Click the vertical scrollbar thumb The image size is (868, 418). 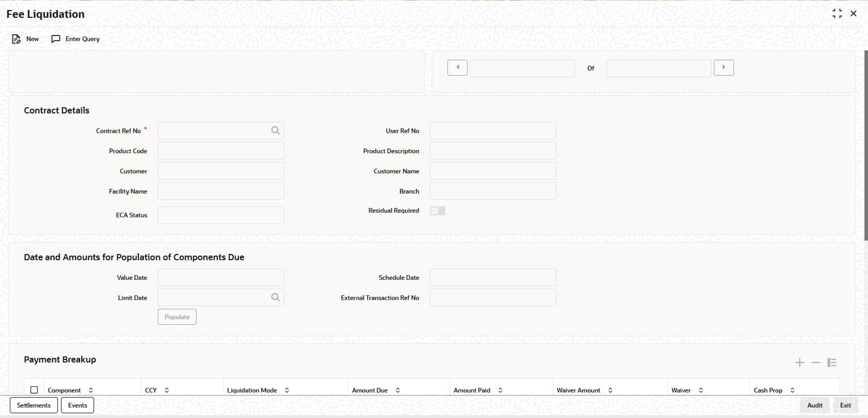click(866, 145)
